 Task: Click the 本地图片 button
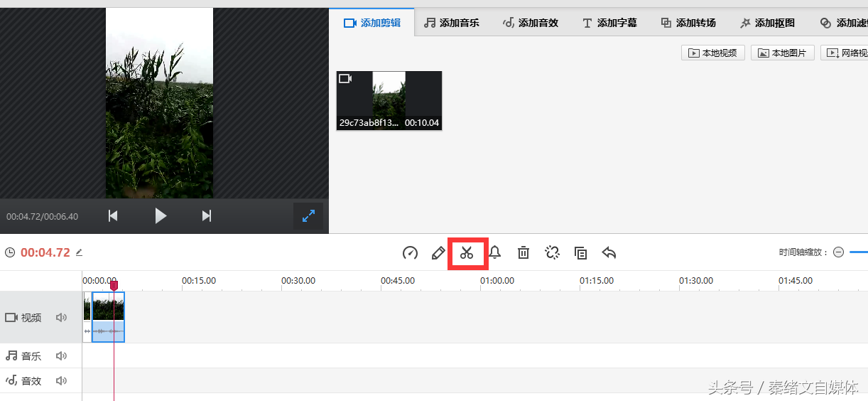click(x=782, y=53)
